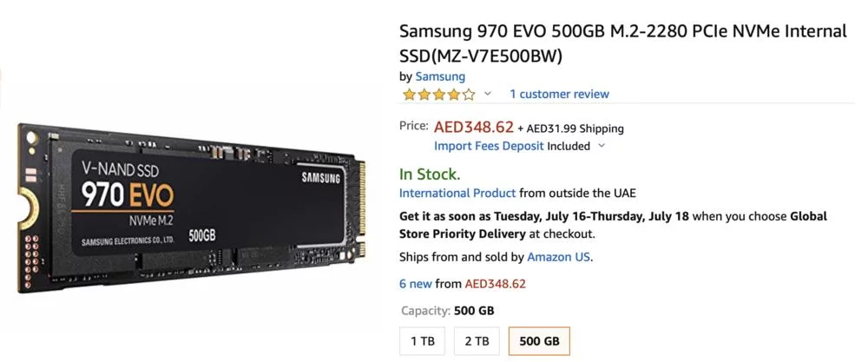868x362 pixels.
Task: View the 6 new offers link
Action: [x=415, y=283]
